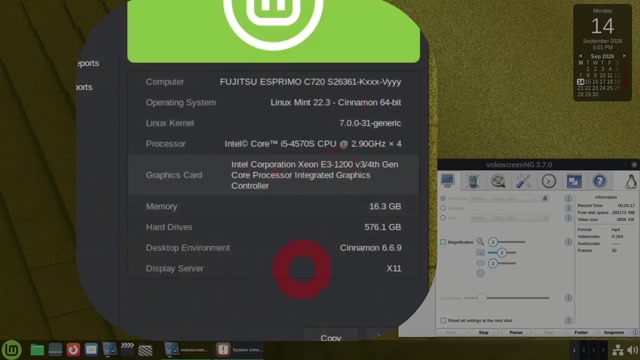This screenshot has width=640, height=360.
Task: Select day 22 in the calendar desklet
Action: [588, 88]
